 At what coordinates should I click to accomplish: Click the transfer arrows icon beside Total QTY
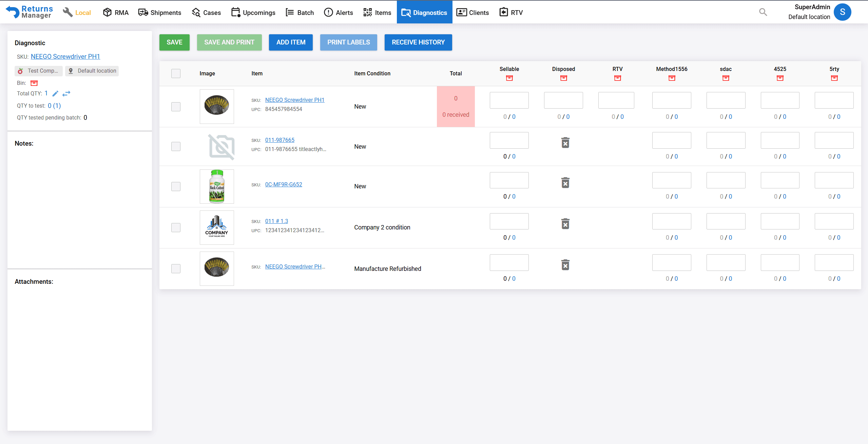tap(66, 94)
